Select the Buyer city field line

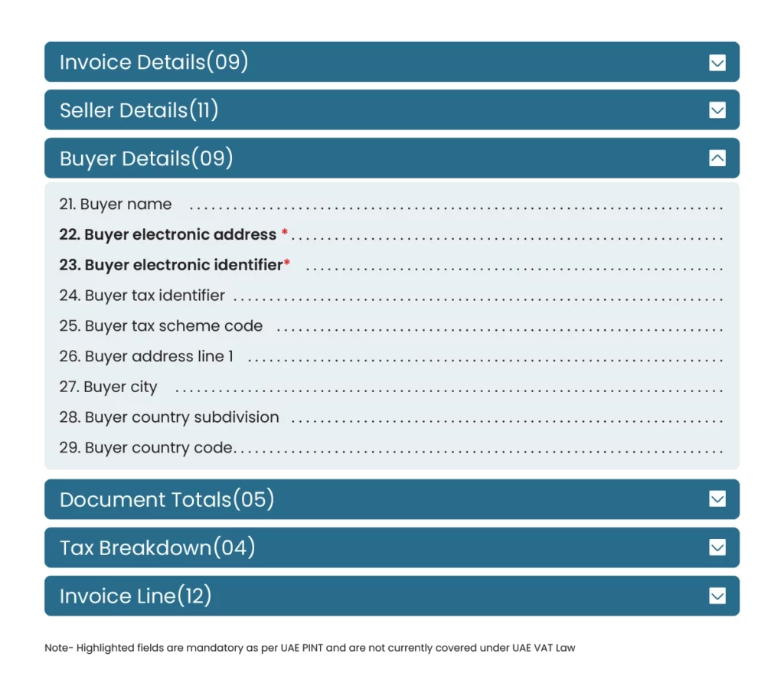tap(108, 387)
